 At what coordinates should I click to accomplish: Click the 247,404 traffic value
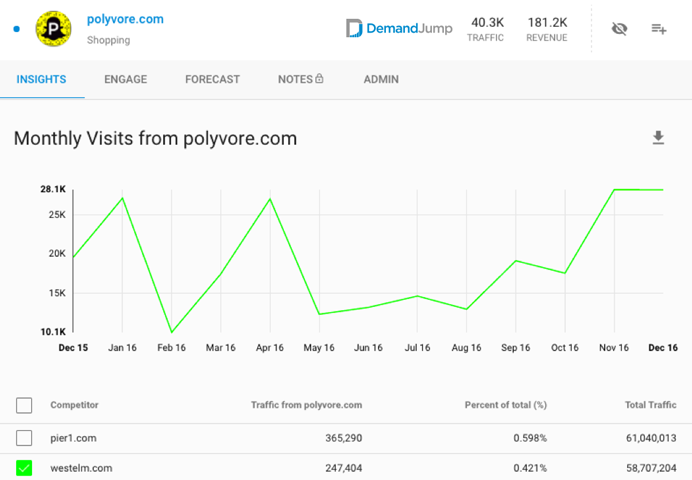tap(344, 468)
